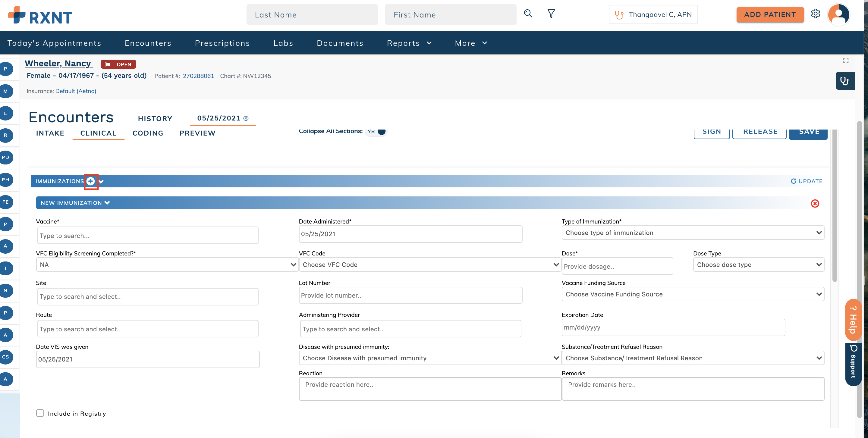
Task: Select provider Thangaavel C, APN
Action: [x=653, y=14]
